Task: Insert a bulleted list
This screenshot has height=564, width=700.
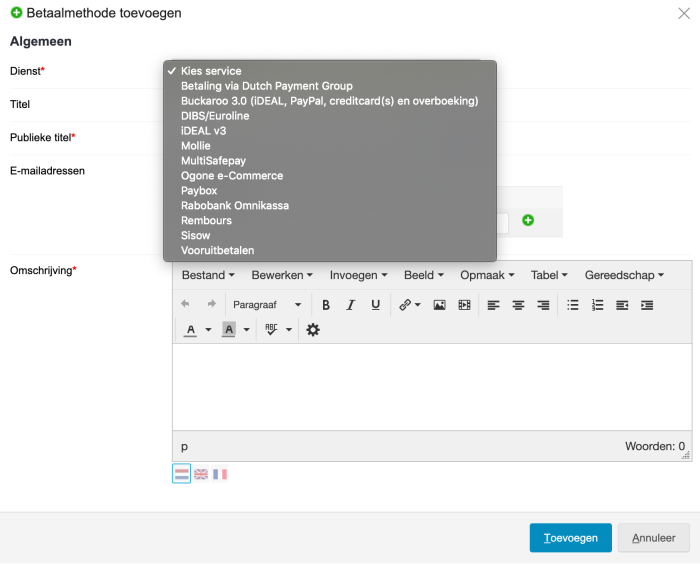Action: 572,305
